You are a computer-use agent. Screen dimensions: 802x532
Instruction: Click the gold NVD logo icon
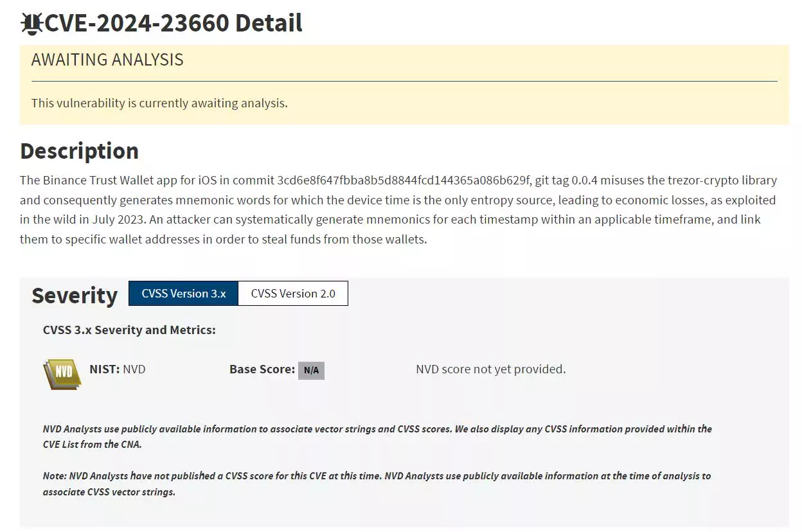pyautogui.click(x=62, y=373)
